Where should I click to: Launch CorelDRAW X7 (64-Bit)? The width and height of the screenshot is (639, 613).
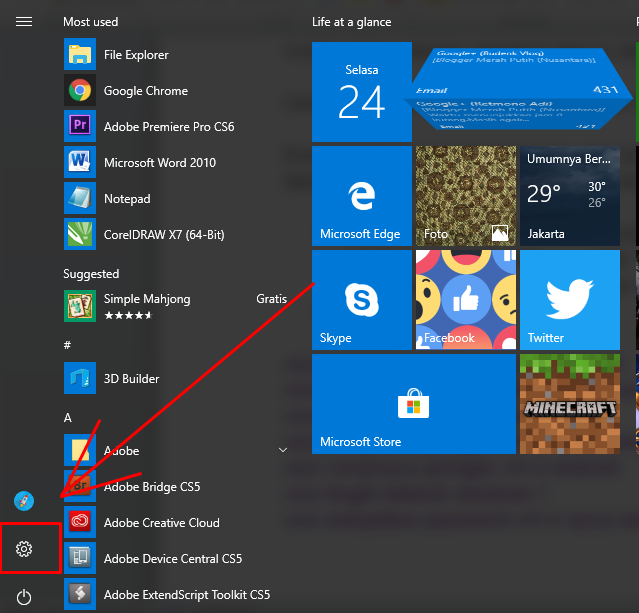coord(176,234)
